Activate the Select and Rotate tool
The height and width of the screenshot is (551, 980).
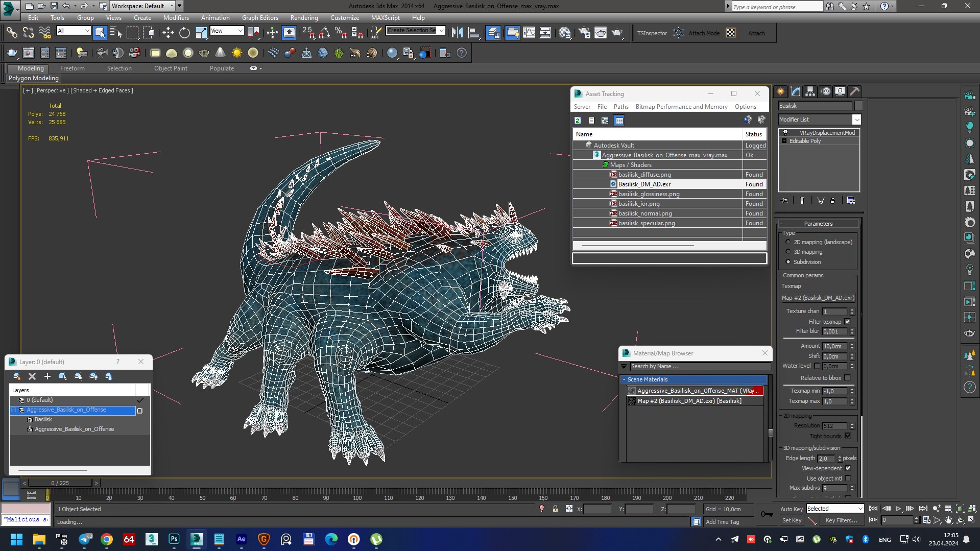click(x=184, y=33)
